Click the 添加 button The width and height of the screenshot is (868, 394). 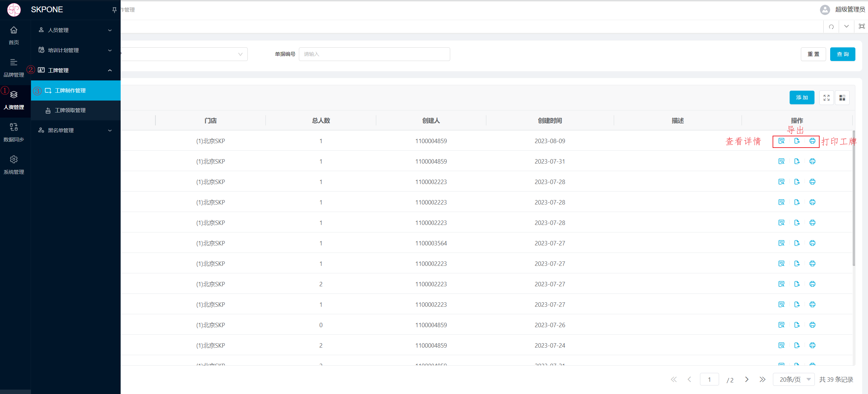pyautogui.click(x=802, y=97)
